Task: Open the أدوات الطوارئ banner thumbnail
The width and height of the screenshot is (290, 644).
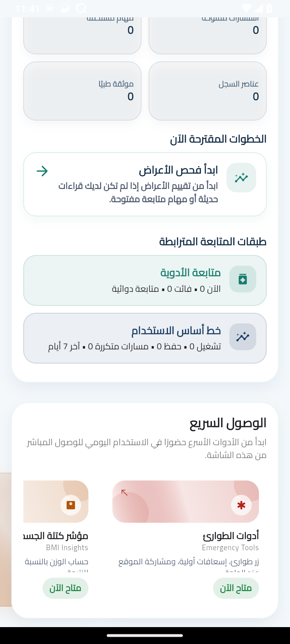Action: click(186, 502)
